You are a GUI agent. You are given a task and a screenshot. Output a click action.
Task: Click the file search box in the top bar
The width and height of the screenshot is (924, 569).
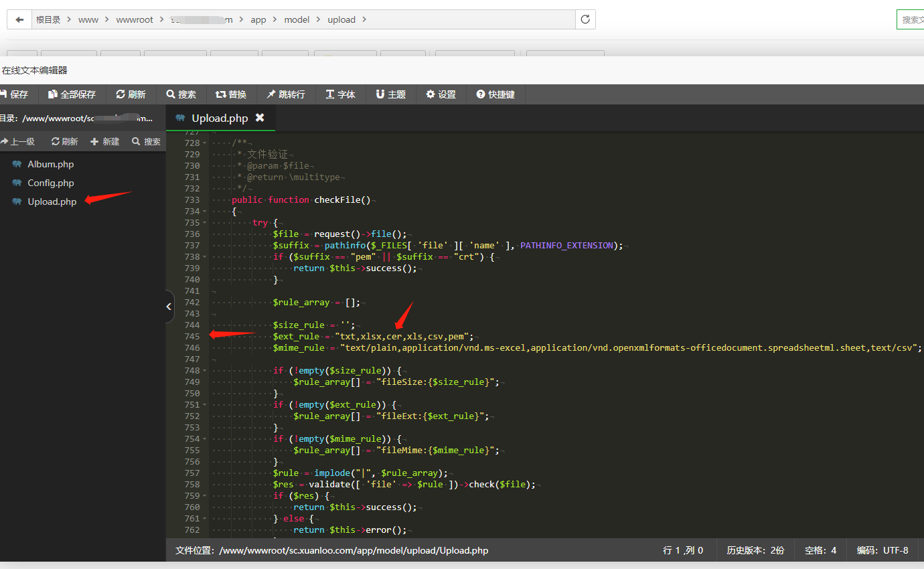(911, 19)
